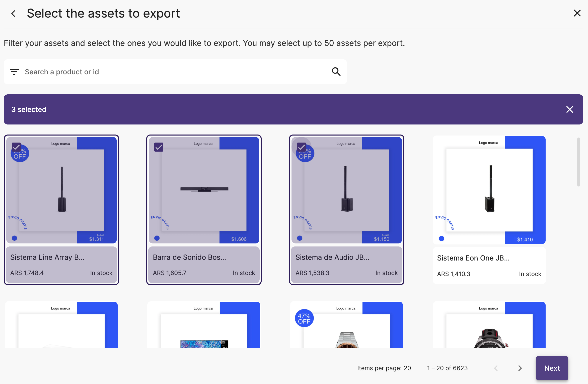This screenshot has width=588, height=384.
Task: Uncheck Barra de Sonido asset checkbox
Action: pyautogui.click(x=159, y=147)
